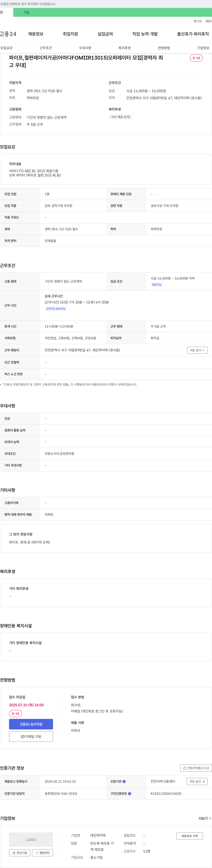The image size is (212, 868).
Task: Jump to the 우대사항 section tab
Action: click(85, 48)
